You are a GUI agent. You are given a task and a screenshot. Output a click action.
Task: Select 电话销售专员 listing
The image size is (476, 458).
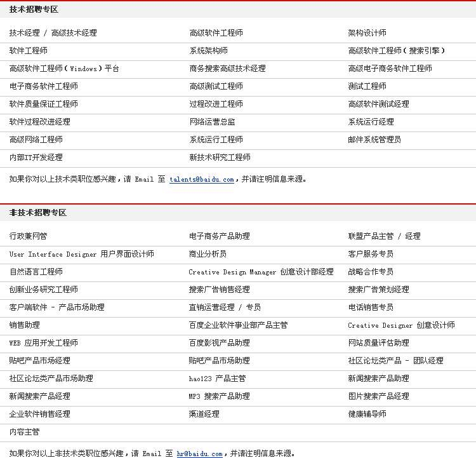371,307
